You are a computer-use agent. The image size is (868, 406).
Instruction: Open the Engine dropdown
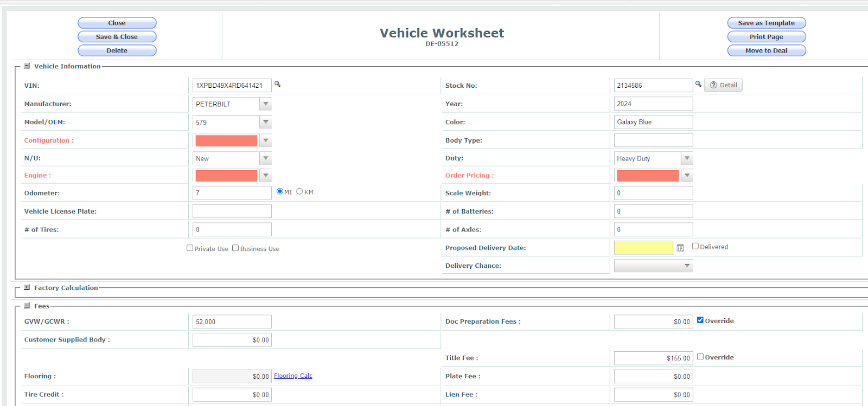(265, 176)
